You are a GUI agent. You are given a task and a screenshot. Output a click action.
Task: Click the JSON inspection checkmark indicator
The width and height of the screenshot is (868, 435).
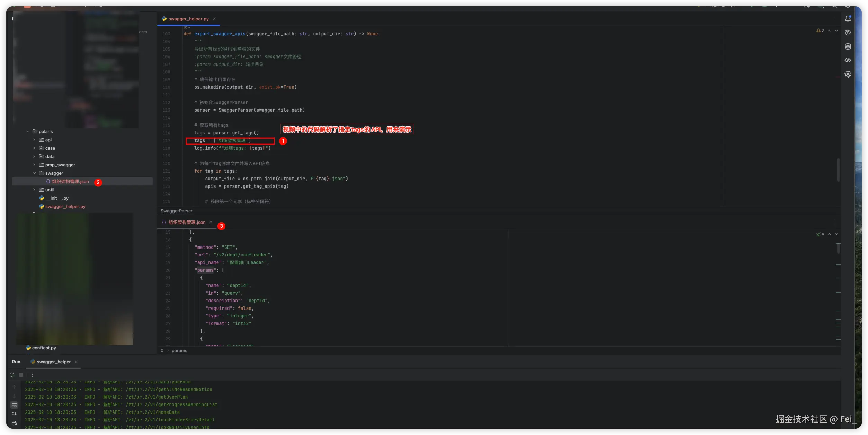tap(820, 234)
